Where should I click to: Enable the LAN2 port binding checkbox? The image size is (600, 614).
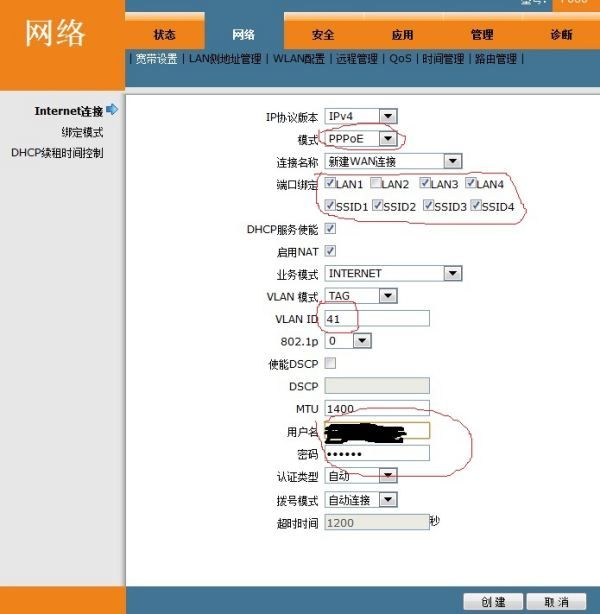tap(376, 183)
